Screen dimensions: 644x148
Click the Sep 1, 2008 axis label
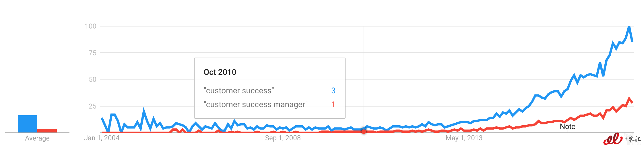pyautogui.click(x=283, y=138)
